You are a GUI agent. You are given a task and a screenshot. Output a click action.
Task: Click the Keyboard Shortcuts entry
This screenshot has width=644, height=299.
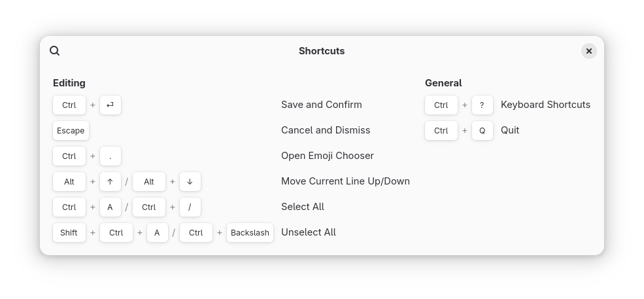pos(545,105)
